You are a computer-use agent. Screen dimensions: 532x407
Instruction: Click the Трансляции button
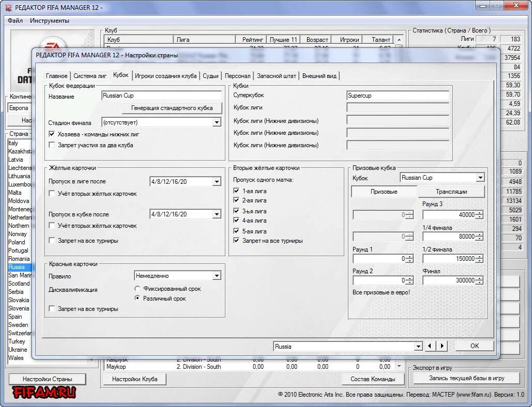(451, 192)
